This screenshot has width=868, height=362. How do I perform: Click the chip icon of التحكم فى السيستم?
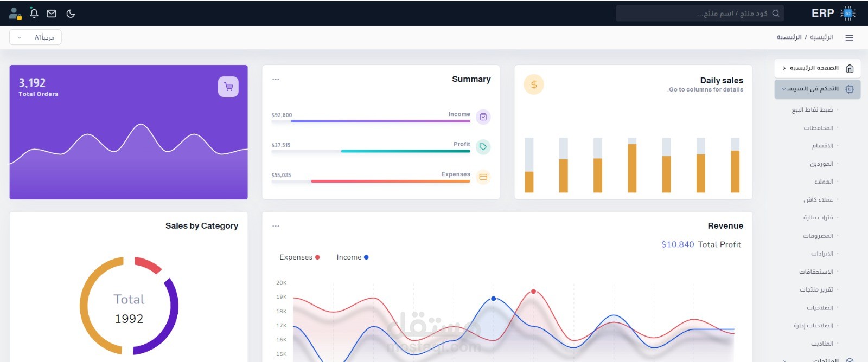850,89
